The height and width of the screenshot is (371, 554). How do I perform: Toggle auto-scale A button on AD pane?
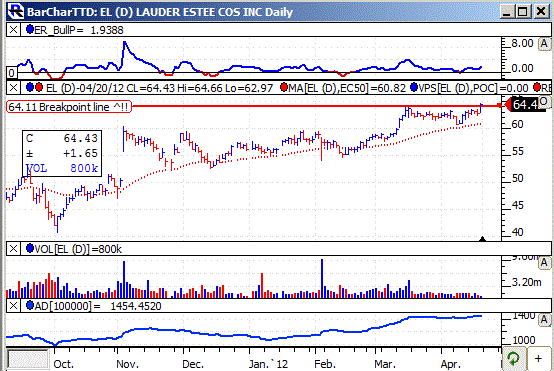click(x=544, y=320)
